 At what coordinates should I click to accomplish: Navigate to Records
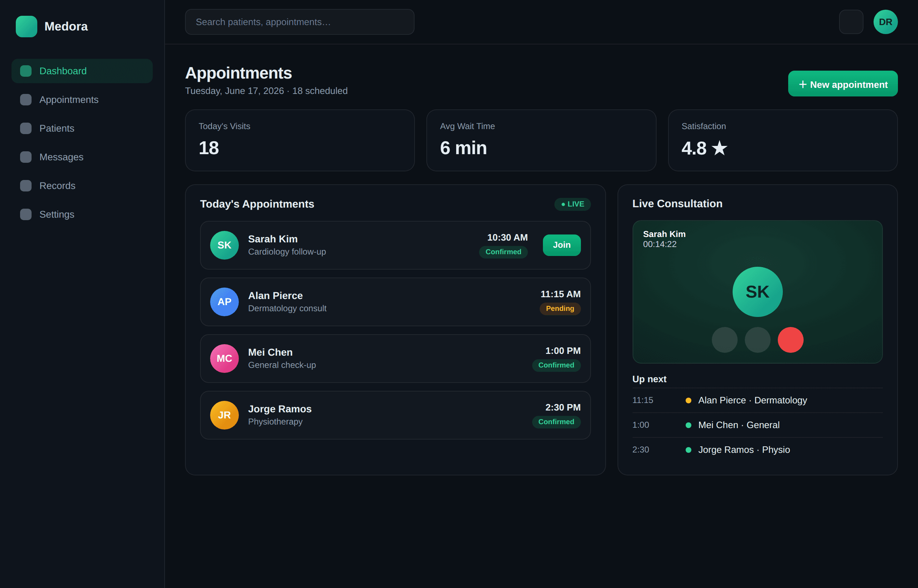(x=82, y=186)
